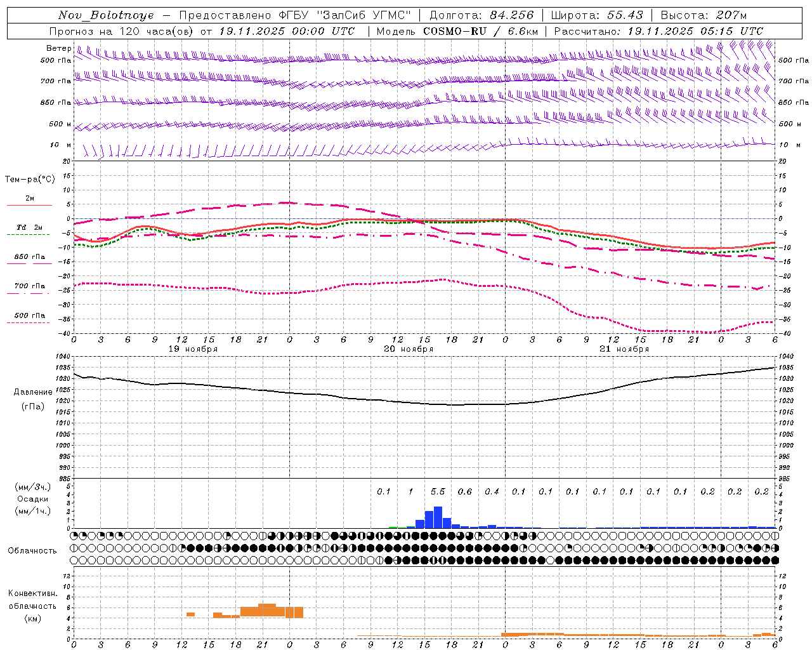Click the Тем-ра(°C) axis title

[30, 180]
